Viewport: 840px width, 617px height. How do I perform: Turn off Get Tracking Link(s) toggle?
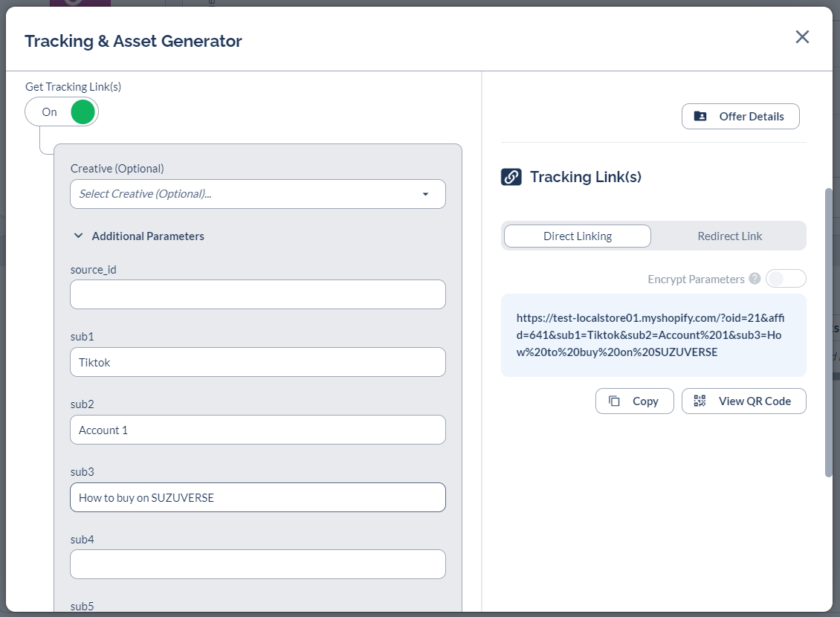pyautogui.click(x=62, y=112)
